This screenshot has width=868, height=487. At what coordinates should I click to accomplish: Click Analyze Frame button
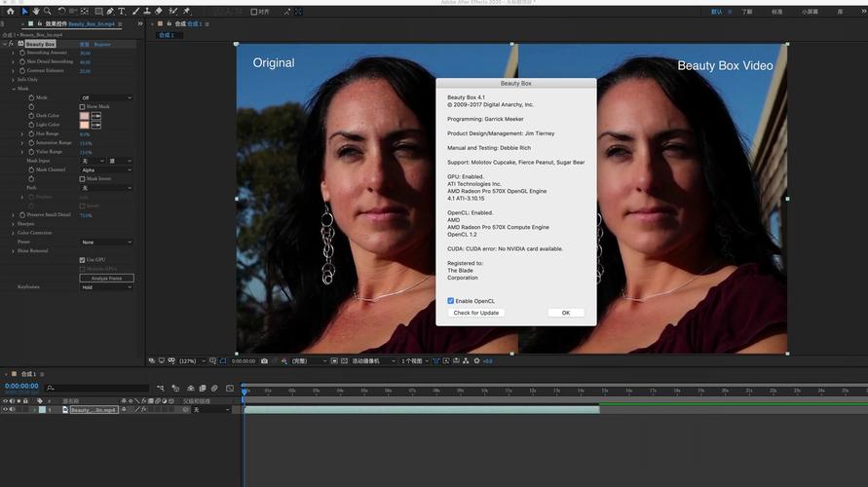[x=106, y=279]
